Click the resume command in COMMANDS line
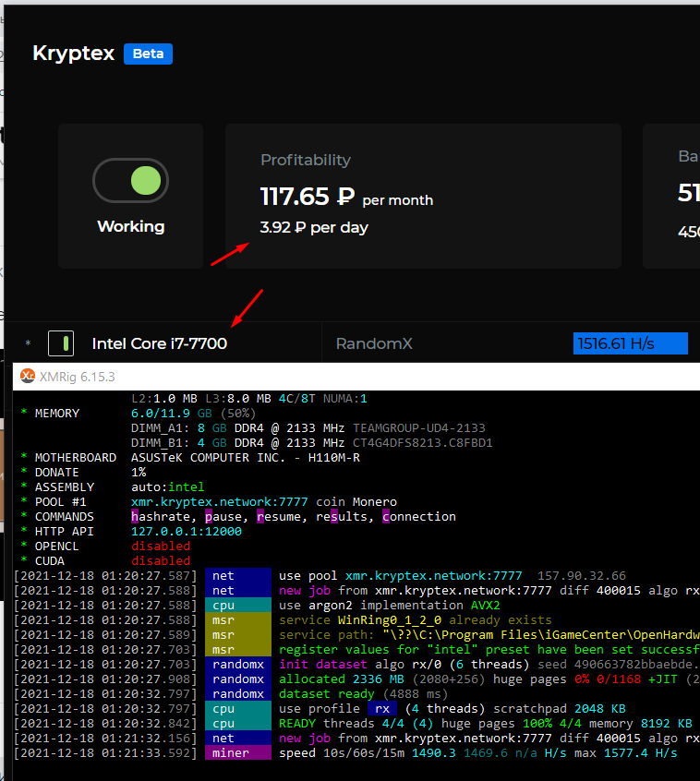 (279, 517)
